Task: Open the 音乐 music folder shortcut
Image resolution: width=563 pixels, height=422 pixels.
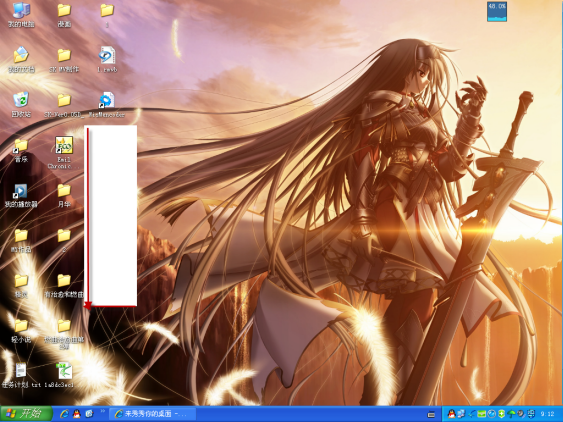Action: tap(21, 150)
